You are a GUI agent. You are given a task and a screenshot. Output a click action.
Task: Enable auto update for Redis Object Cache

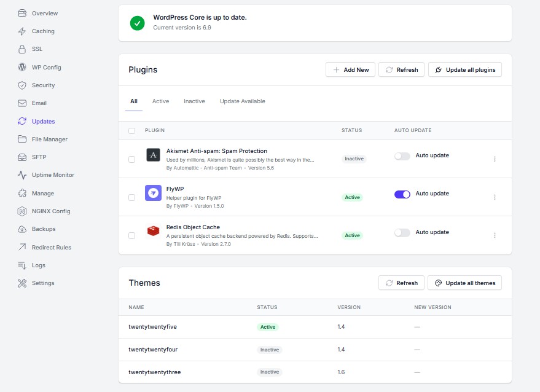point(402,232)
